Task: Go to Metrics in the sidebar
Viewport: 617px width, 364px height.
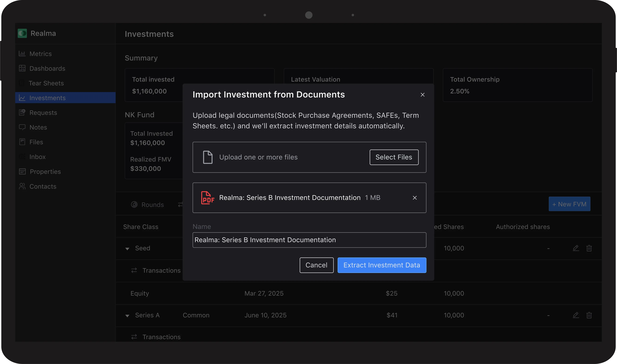Action: tap(40, 54)
